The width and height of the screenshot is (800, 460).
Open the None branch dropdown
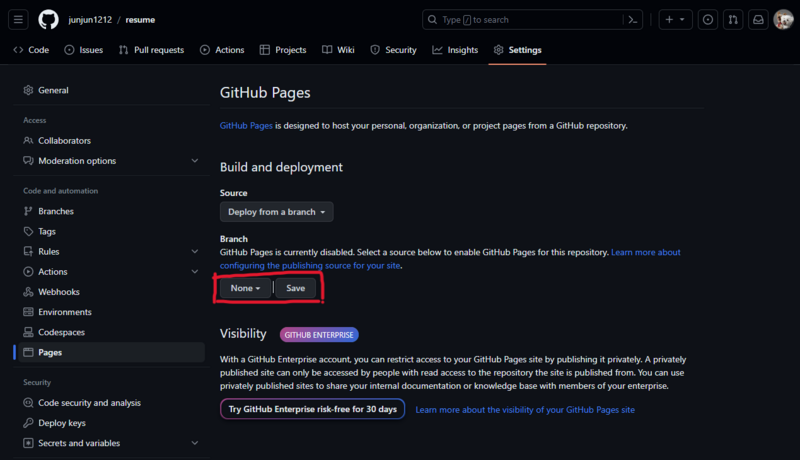click(245, 288)
